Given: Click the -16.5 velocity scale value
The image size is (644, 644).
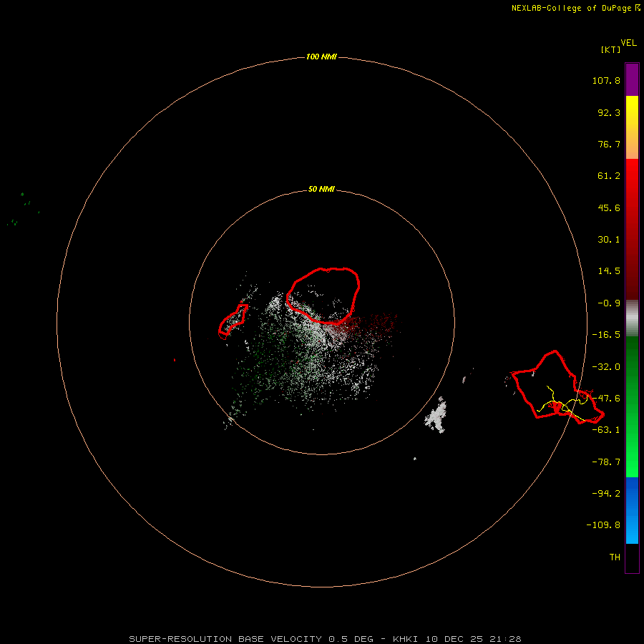Looking at the screenshot, I should 606,335.
